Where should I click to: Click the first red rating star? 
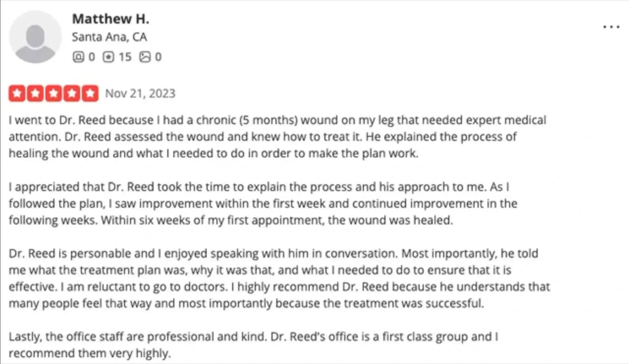pos(17,94)
